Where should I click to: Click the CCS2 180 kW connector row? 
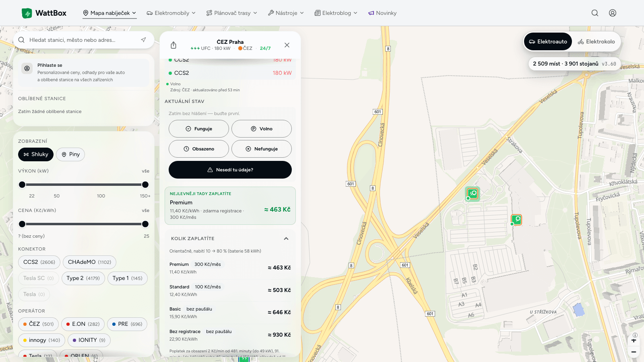coord(230,73)
